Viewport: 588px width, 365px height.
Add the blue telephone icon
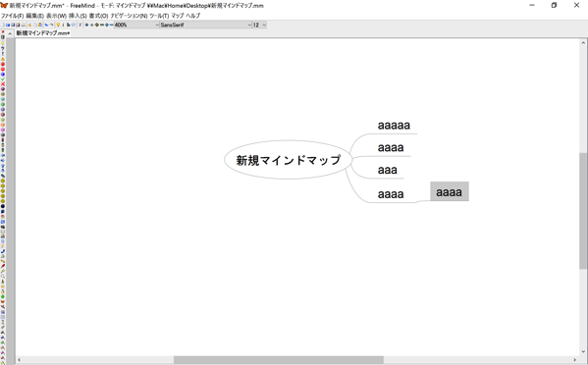coord(3,251)
